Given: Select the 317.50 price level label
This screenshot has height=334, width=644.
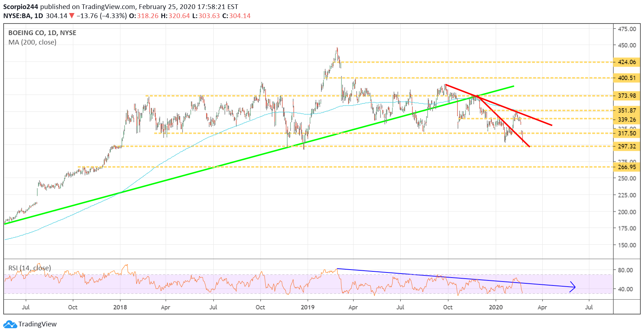Looking at the screenshot, I should click(627, 133).
